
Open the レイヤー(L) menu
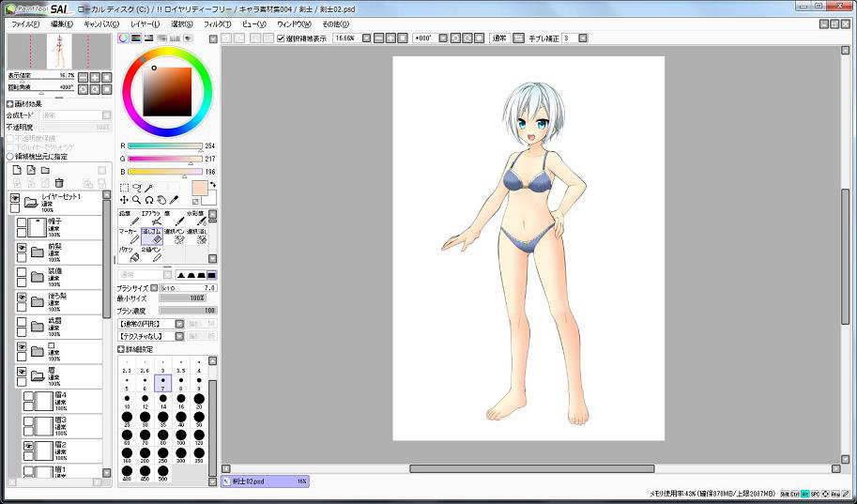pos(145,23)
